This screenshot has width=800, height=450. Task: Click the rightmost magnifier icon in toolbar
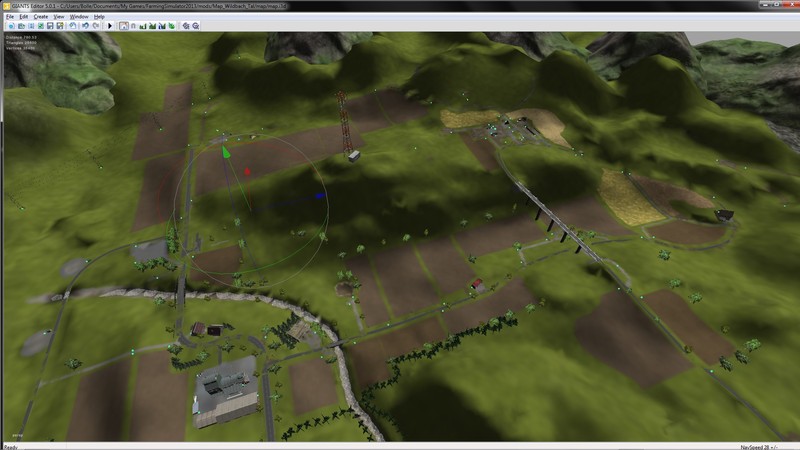coord(196,26)
